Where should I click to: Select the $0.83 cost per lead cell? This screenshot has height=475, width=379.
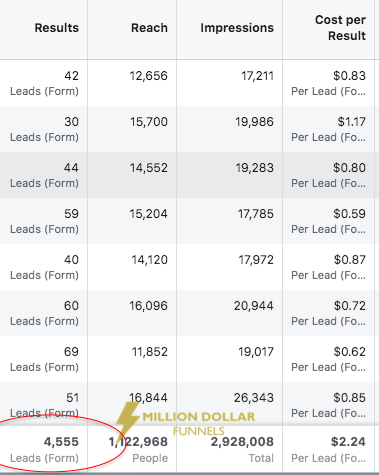click(328, 83)
